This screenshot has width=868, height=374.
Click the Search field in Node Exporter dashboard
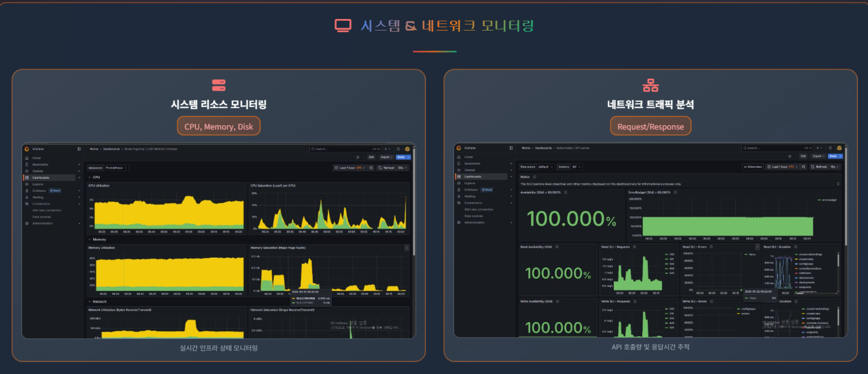click(x=345, y=149)
